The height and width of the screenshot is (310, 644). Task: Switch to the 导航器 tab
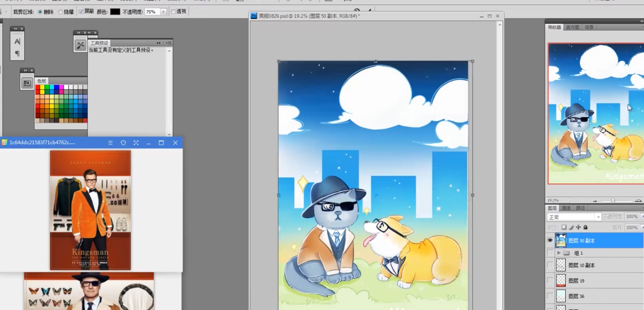554,27
